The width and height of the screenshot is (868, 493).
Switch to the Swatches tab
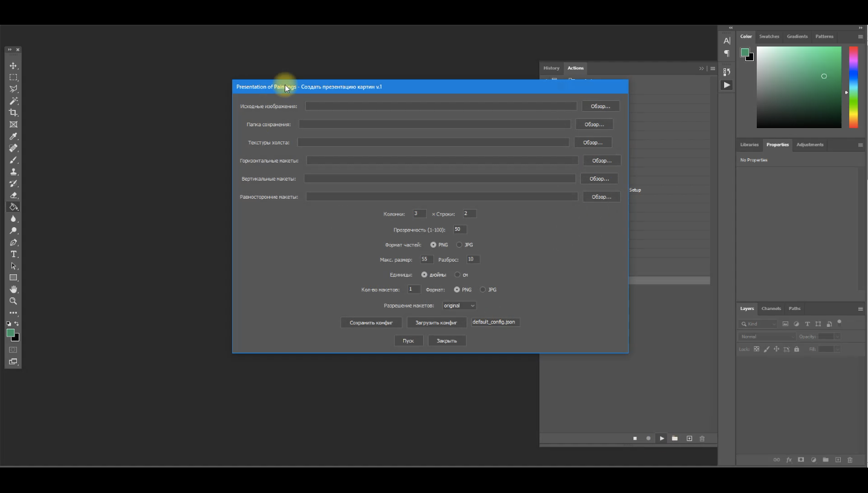coord(769,36)
